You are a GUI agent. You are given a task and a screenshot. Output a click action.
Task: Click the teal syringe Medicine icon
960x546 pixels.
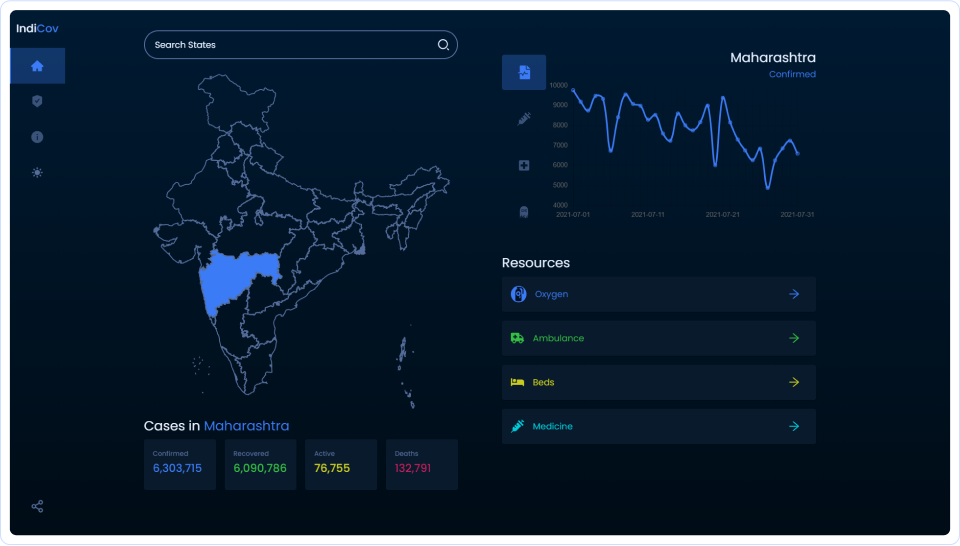click(x=517, y=426)
